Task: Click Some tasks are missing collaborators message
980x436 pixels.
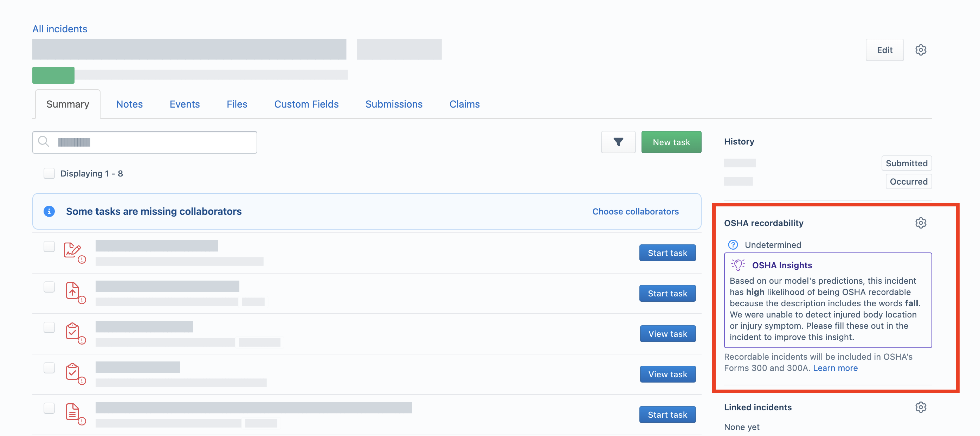Action: [154, 212]
